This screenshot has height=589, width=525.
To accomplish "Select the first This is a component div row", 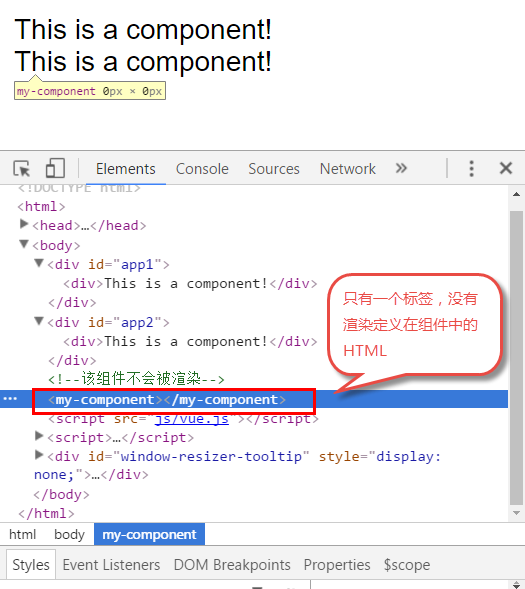I will point(190,284).
